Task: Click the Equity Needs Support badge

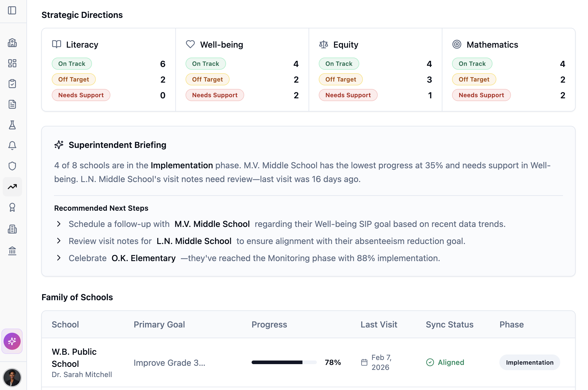Action: coord(348,95)
